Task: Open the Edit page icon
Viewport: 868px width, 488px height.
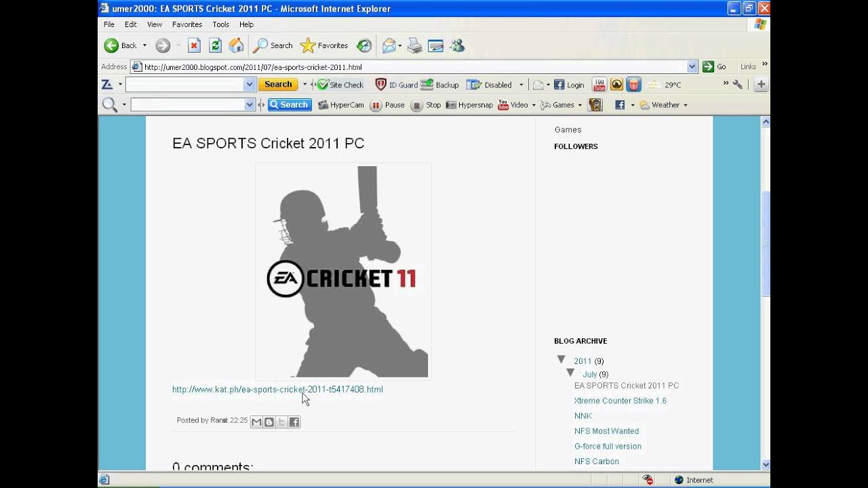Action: point(435,45)
